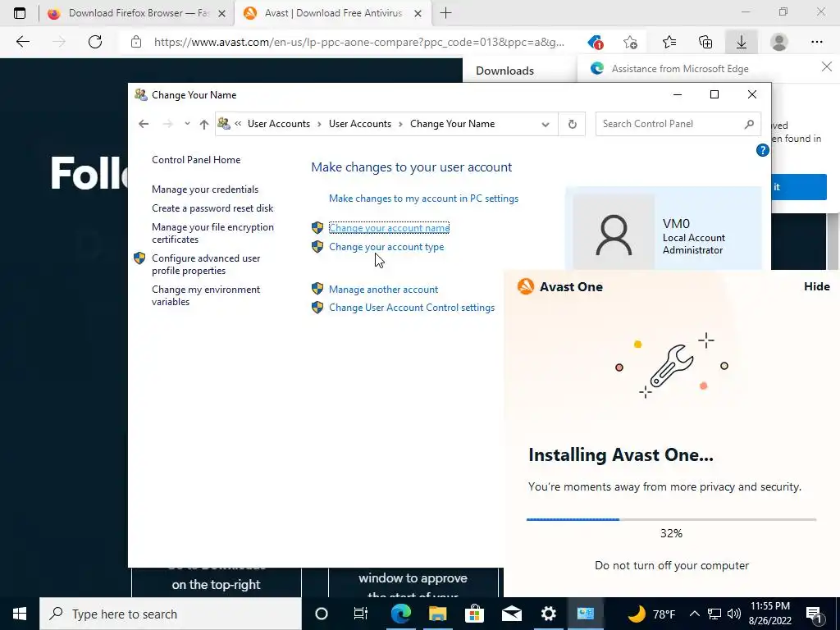Open Microsoft Edge from taskbar
Viewport: 840px width, 630px height.
(400, 614)
